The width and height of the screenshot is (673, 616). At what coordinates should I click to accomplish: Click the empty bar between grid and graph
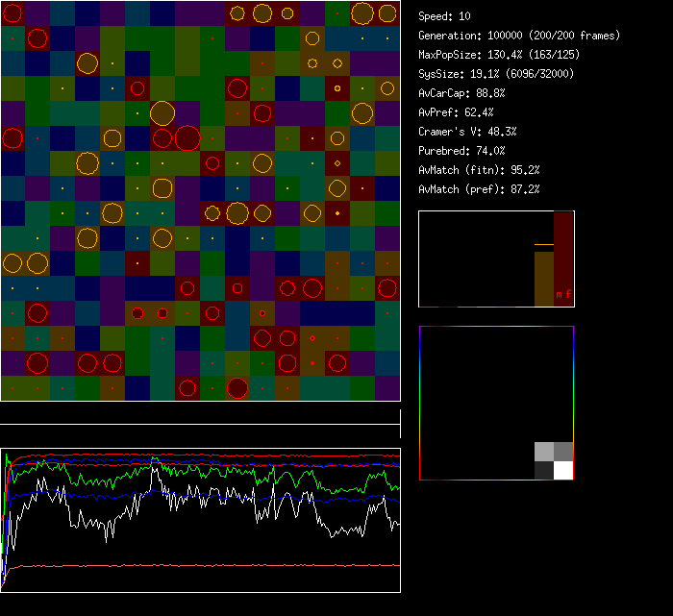(200, 415)
